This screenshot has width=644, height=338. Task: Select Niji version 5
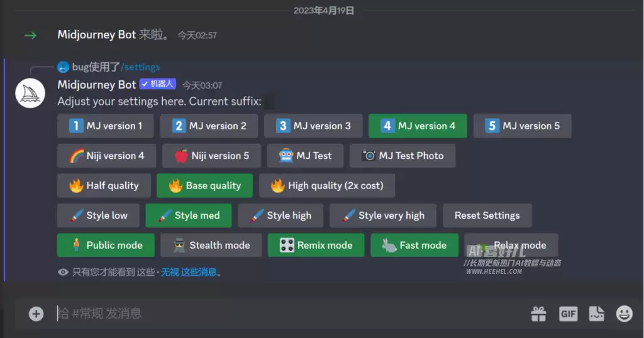211,156
